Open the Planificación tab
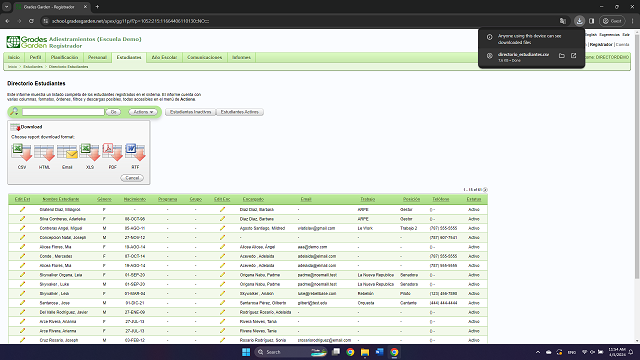 (x=64, y=57)
